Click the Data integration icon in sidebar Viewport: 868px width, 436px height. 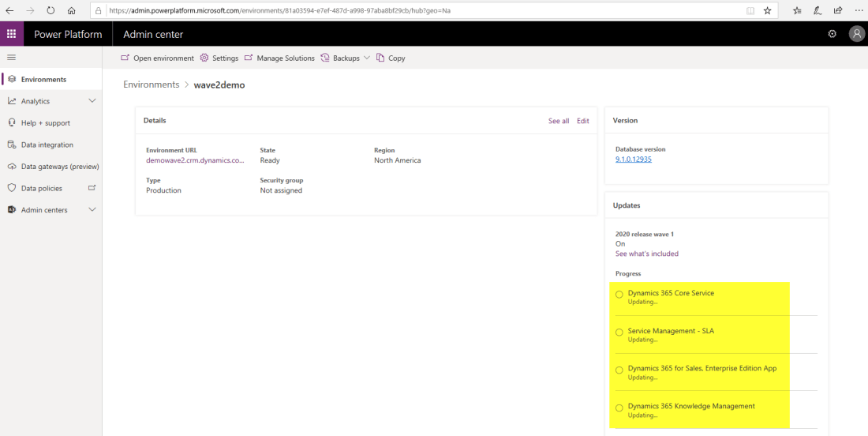tap(12, 145)
